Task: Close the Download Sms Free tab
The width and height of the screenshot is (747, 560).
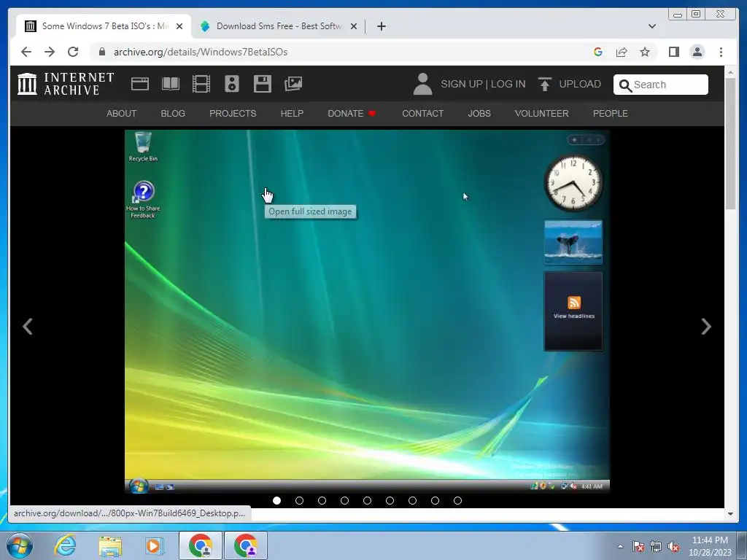Action: pyautogui.click(x=354, y=26)
